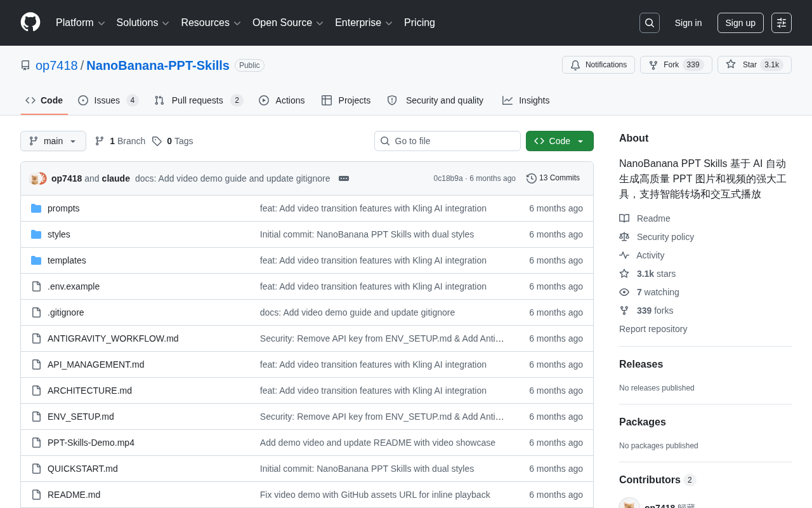Click the file icon beside PPT-Skills-Demo.mp4
Image resolution: width=812 pixels, height=508 pixels.
(36, 443)
